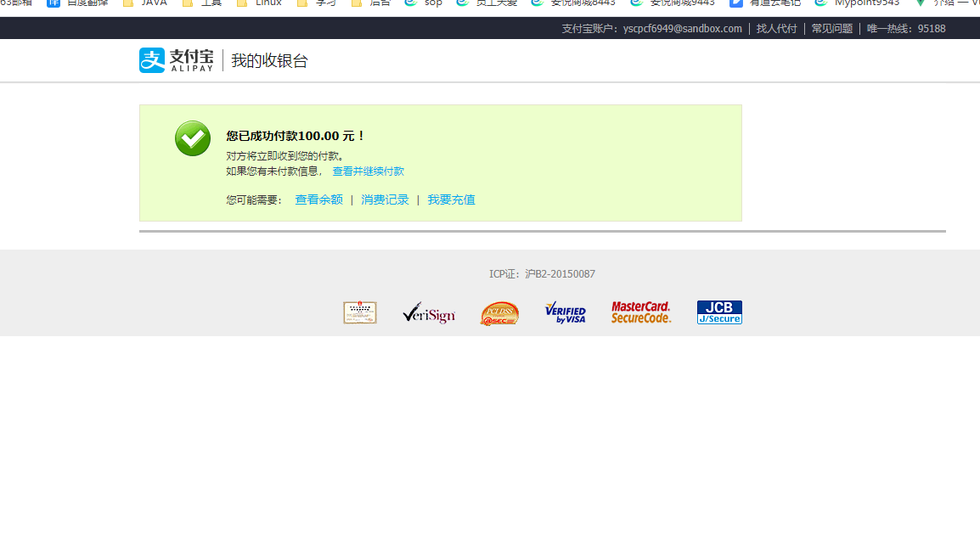This screenshot has height=545, width=980.
Task: Open 常见问题 from the header menu
Action: pos(831,28)
